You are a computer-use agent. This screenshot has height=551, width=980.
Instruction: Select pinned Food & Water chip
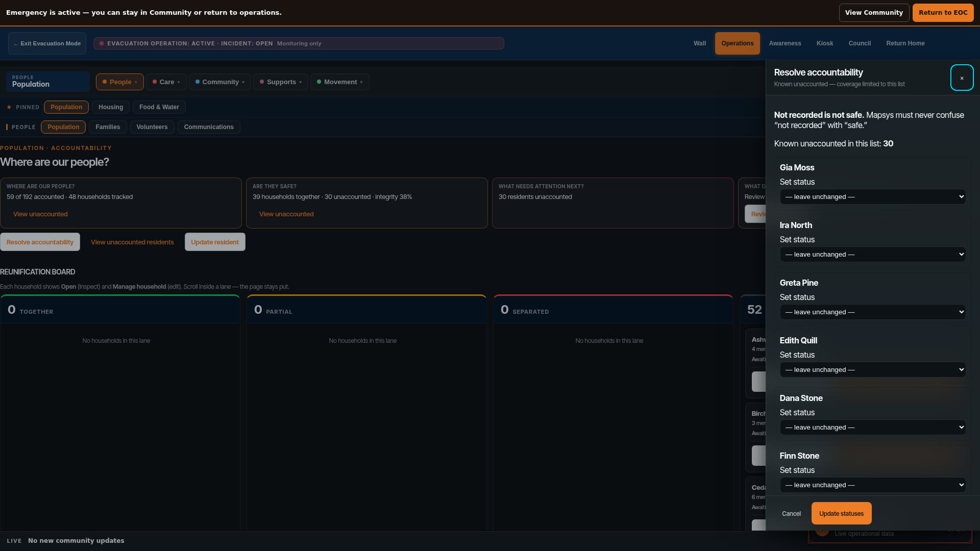tap(159, 107)
